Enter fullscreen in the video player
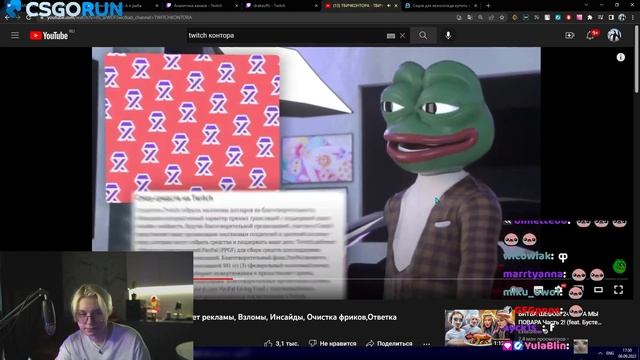The width and height of the screenshot is (640, 360). tap(618, 290)
